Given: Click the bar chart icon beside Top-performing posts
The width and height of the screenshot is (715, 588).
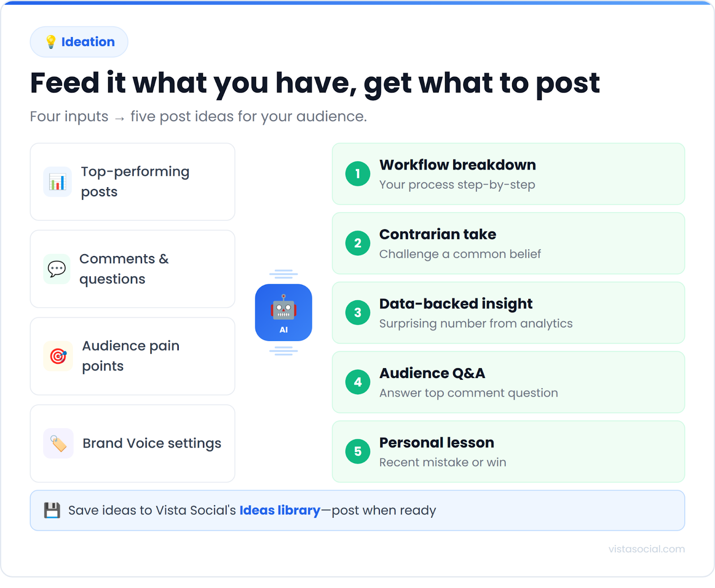Looking at the screenshot, I should 57,182.
